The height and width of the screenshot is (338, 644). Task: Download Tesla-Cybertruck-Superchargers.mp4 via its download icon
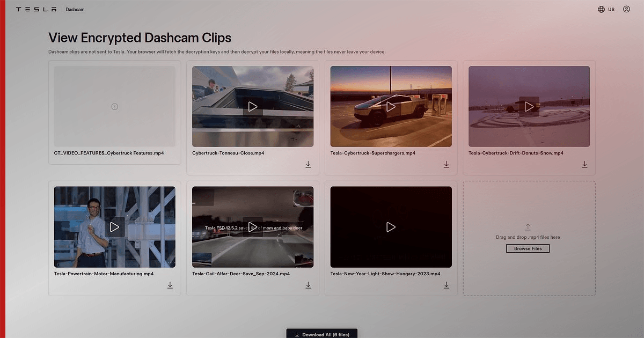point(447,165)
